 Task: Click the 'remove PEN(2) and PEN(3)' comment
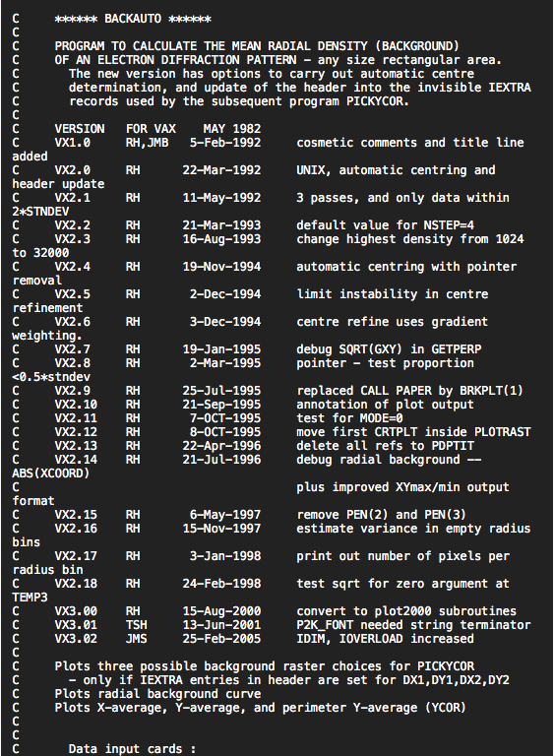click(382, 515)
